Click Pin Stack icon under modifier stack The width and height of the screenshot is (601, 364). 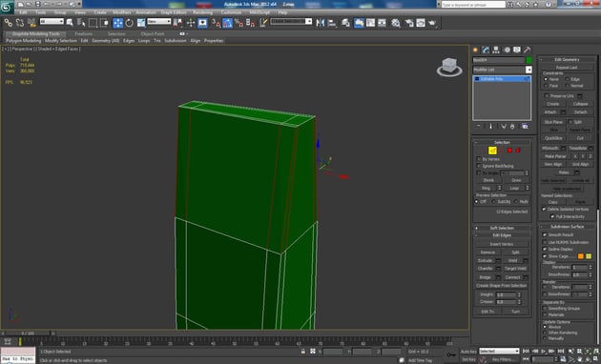coord(478,127)
